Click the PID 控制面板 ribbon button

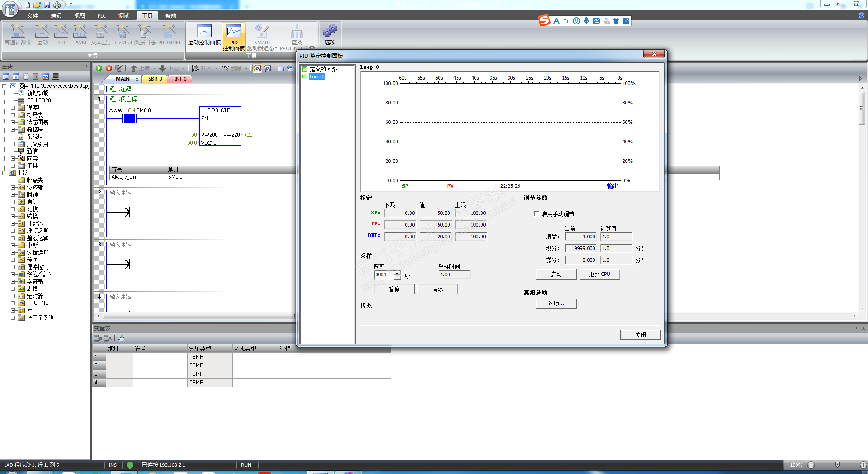234,37
